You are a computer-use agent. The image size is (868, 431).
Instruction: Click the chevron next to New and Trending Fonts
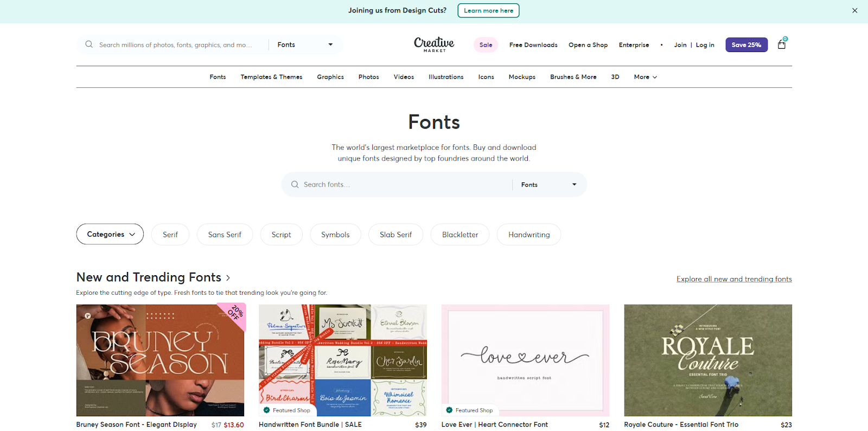click(x=228, y=278)
